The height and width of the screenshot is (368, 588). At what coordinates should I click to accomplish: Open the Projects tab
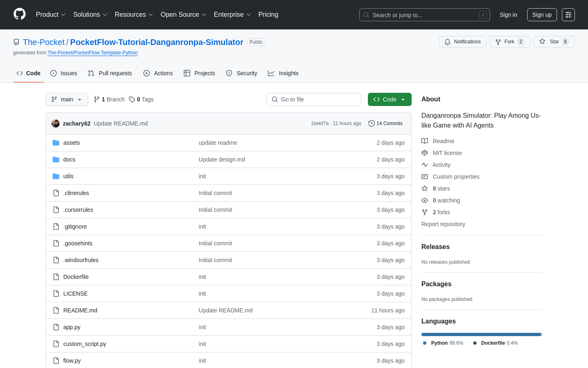tap(199, 73)
